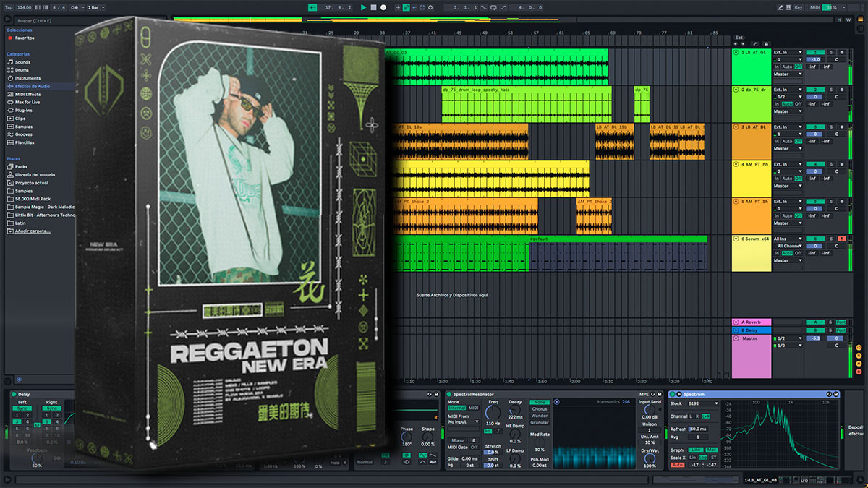868x488 pixels.
Task: Fold track 3 LB_AT_DL with its triangle
Action: coord(736,127)
